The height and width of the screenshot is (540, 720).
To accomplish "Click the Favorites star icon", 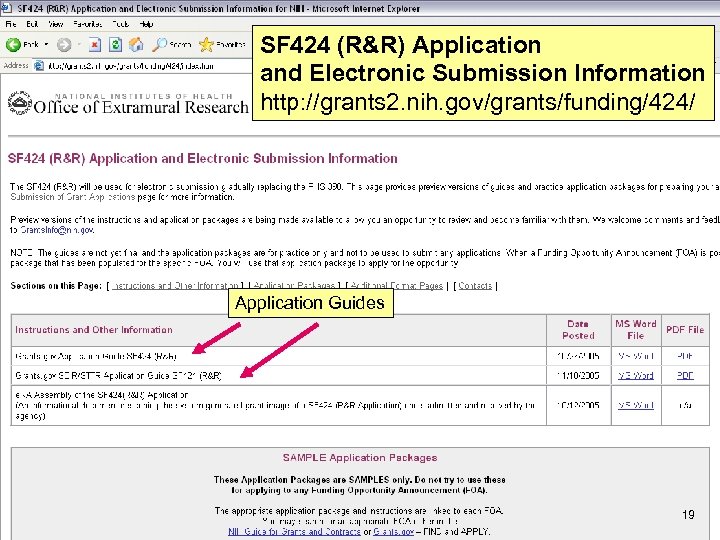I will tap(206, 45).
